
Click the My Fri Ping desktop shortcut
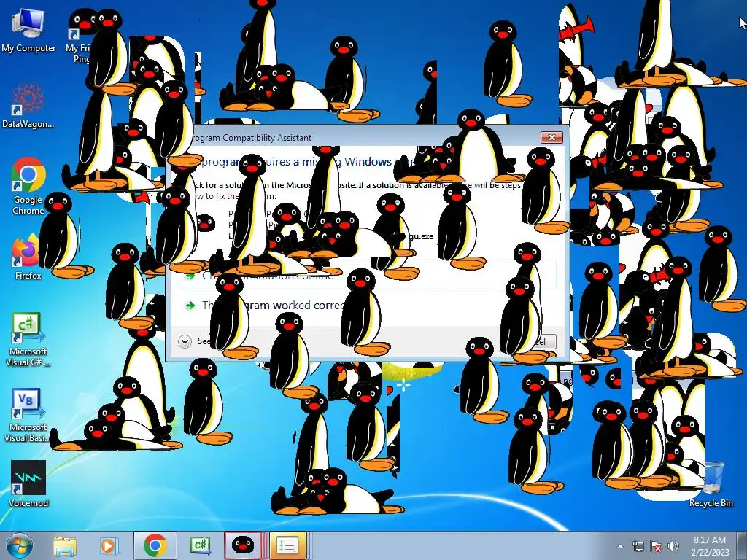click(82, 36)
